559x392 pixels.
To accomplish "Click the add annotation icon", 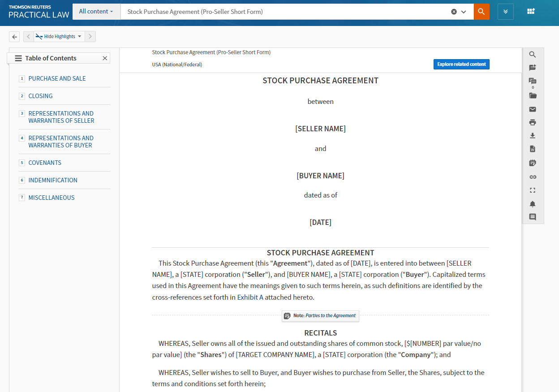I will tap(533, 68).
